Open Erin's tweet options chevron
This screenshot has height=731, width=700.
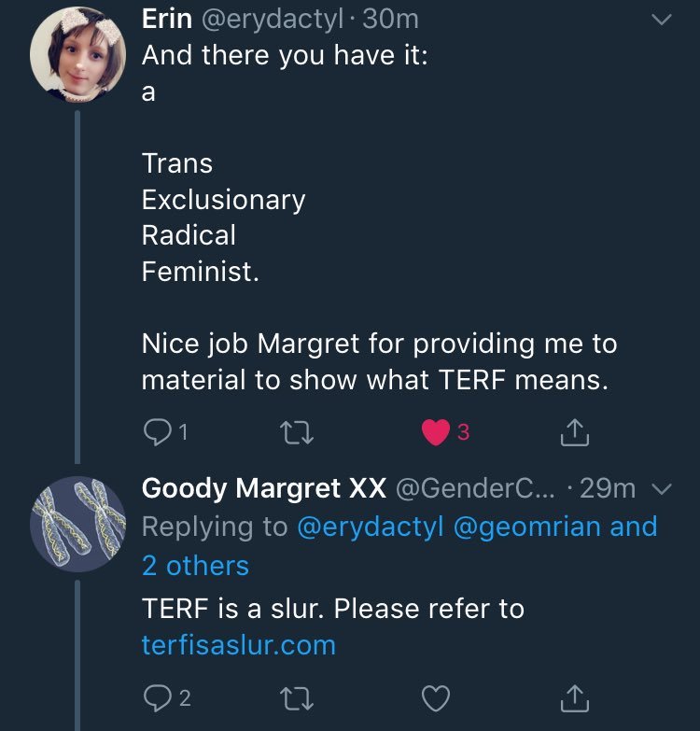[x=661, y=19]
